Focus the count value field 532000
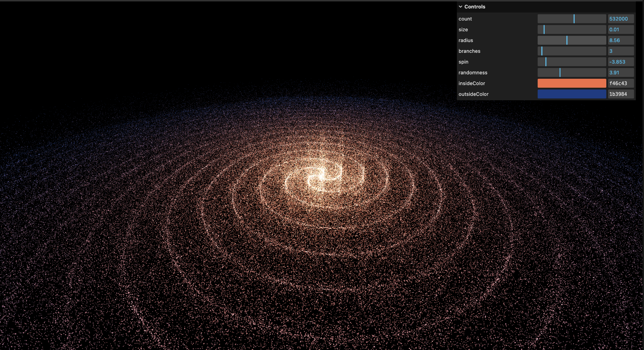The image size is (644, 350). pyautogui.click(x=620, y=19)
